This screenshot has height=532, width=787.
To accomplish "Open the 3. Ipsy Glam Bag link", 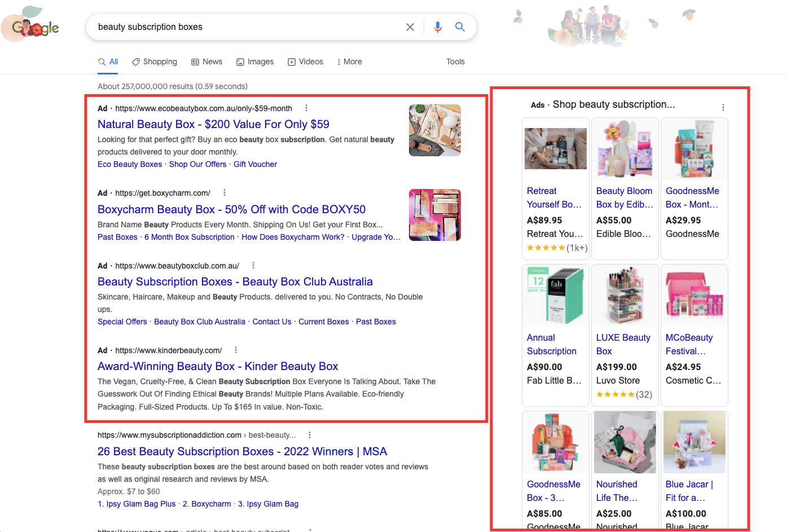I will pos(268,504).
